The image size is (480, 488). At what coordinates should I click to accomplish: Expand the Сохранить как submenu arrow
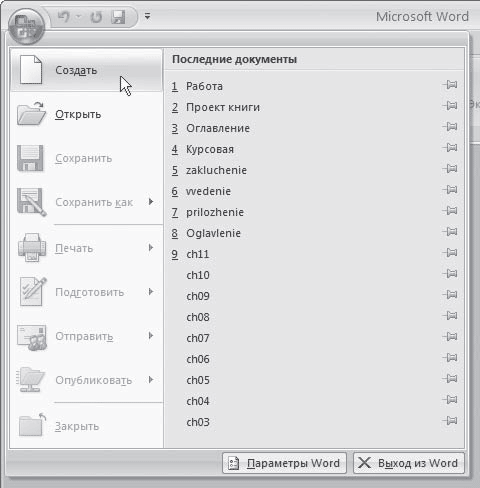pos(151,202)
